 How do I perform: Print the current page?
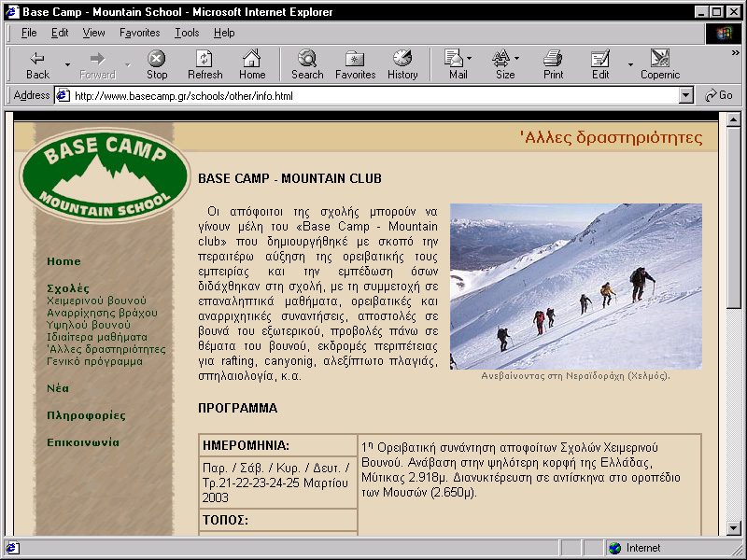pyautogui.click(x=553, y=64)
